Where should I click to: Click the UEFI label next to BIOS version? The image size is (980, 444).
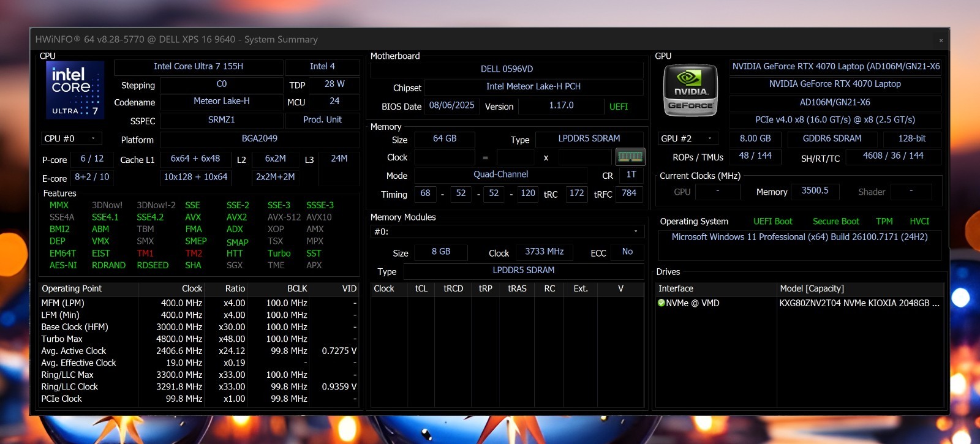619,107
